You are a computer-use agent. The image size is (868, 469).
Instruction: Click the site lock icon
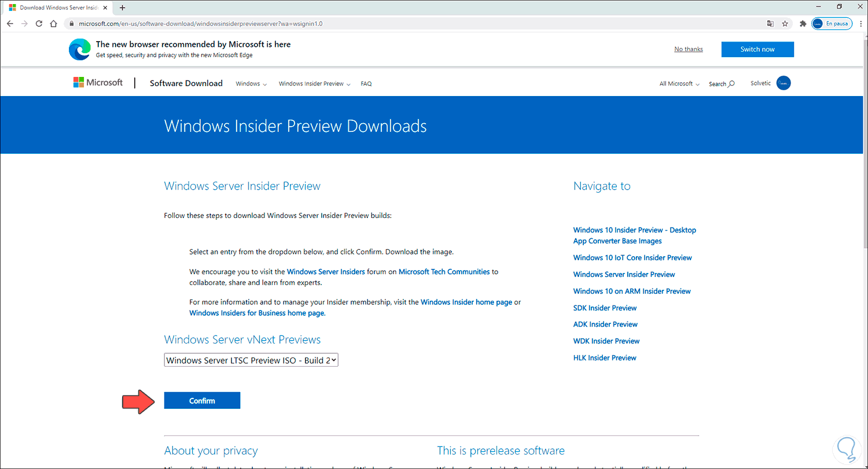pos(72,24)
